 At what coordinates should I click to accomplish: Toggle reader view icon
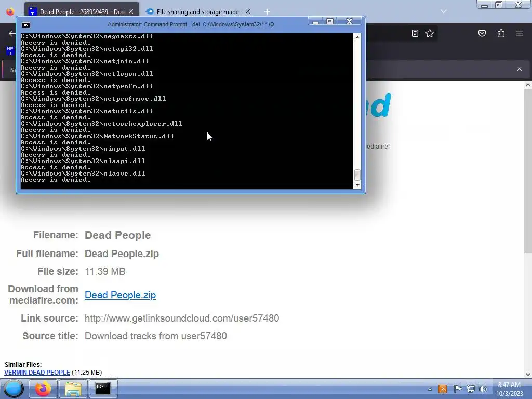(415, 33)
